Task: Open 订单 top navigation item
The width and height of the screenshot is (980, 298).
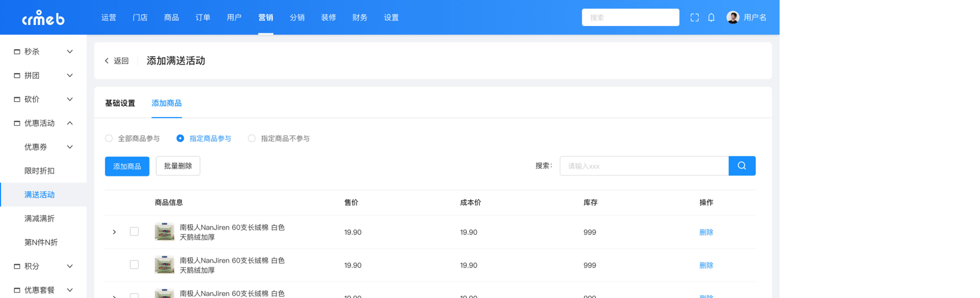Action: (x=203, y=17)
